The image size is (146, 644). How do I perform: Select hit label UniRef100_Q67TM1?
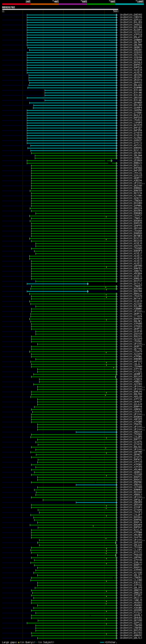pyautogui.click(x=131, y=349)
